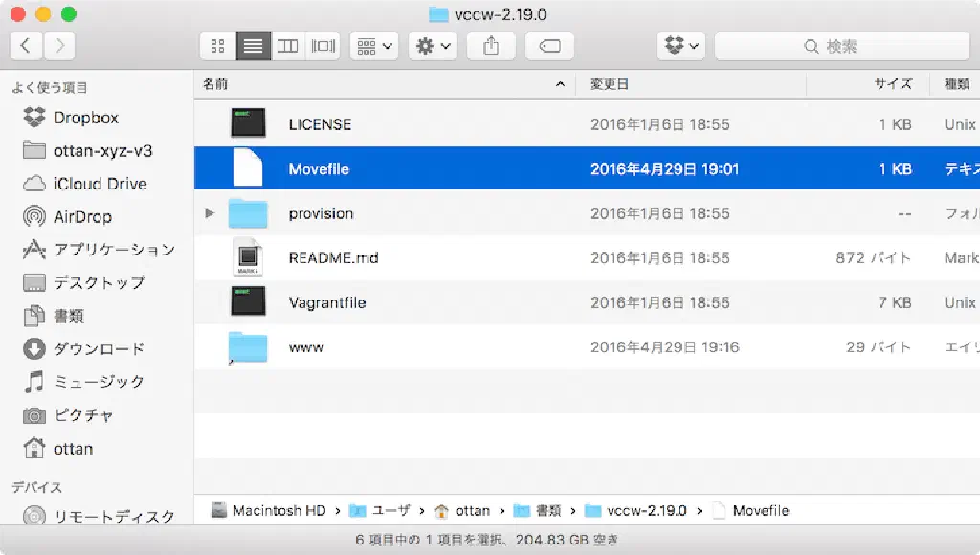Switch to column view mode
The width and height of the screenshot is (980, 555).
[x=288, y=46]
